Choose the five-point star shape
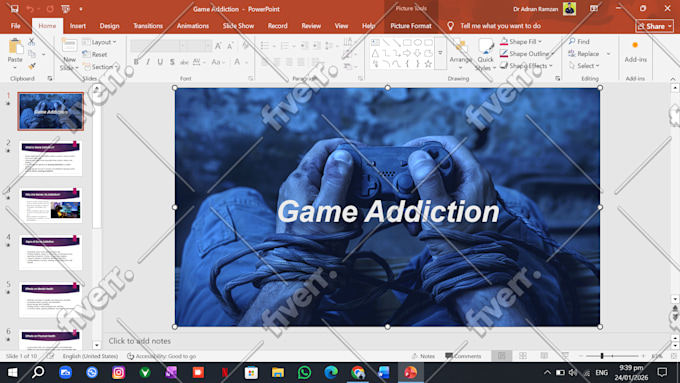This screenshot has height=383, width=680. tap(428, 64)
